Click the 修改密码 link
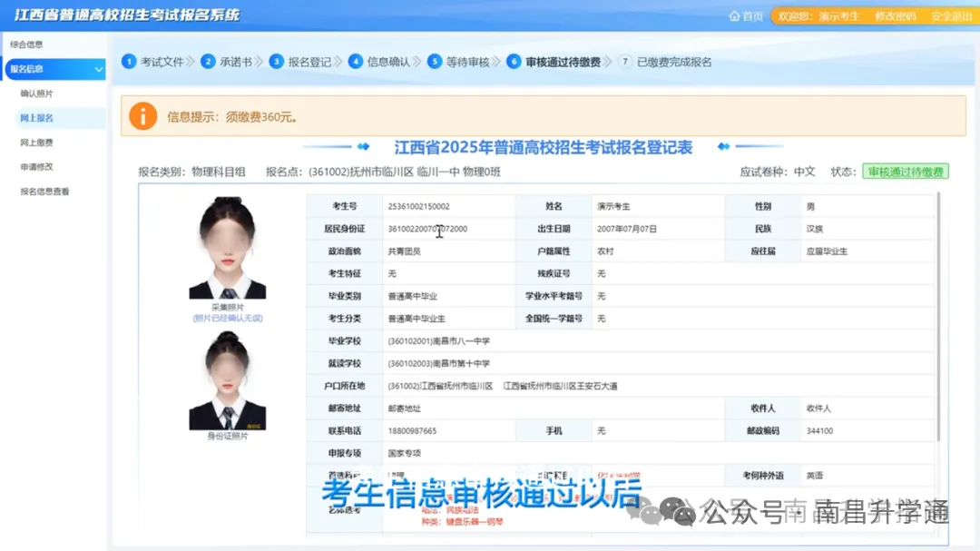The height and width of the screenshot is (551, 980). click(x=895, y=16)
